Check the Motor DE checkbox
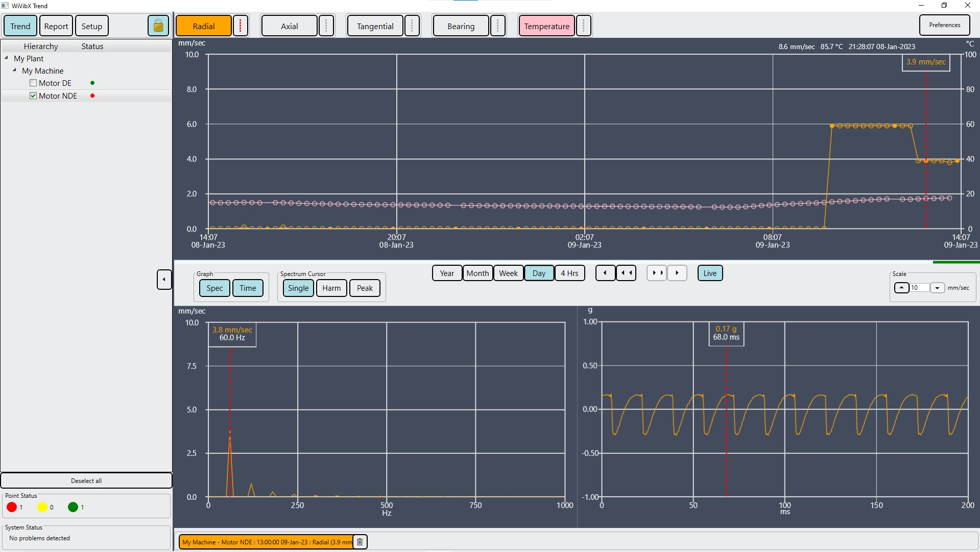 tap(33, 83)
